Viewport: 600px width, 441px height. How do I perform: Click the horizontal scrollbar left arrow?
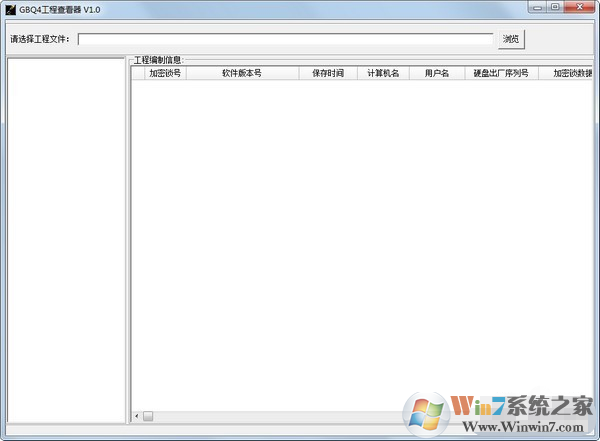pyautogui.click(x=137, y=416)
